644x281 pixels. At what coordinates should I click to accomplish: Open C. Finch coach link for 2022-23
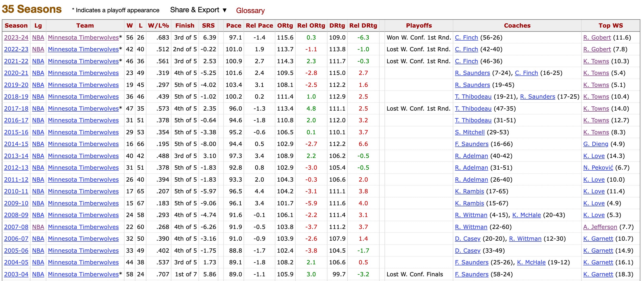[x=466, y=49]
